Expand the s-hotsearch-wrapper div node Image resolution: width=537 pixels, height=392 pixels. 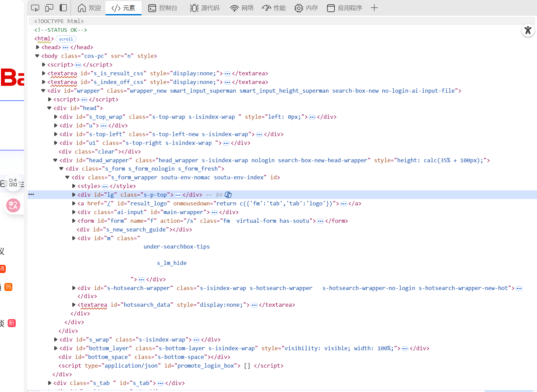click(74, 288)
